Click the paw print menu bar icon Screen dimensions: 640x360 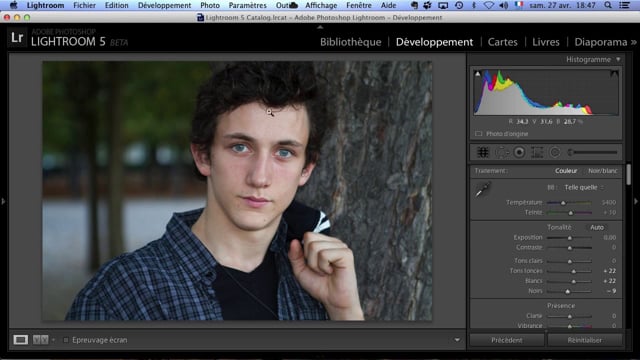coord(428,5)
